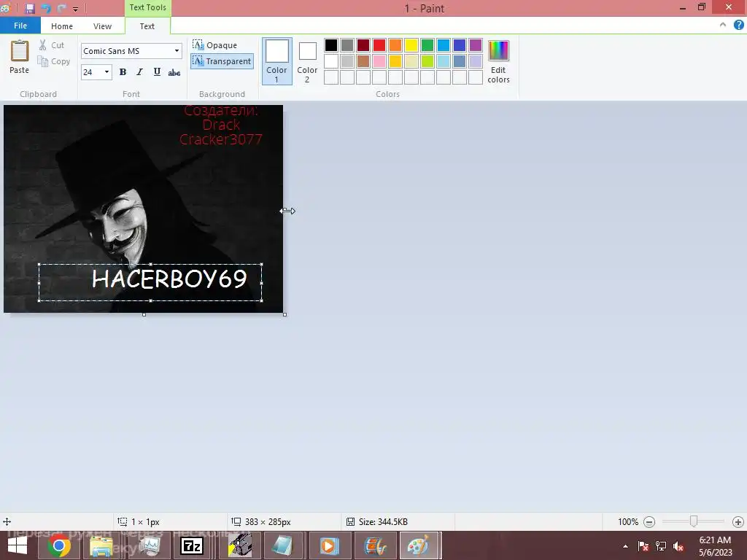This screenshot has height=560, width=747.
Task: Click the Paint taskbar icon
Action: pyautogui.click(x=419, y=545)
